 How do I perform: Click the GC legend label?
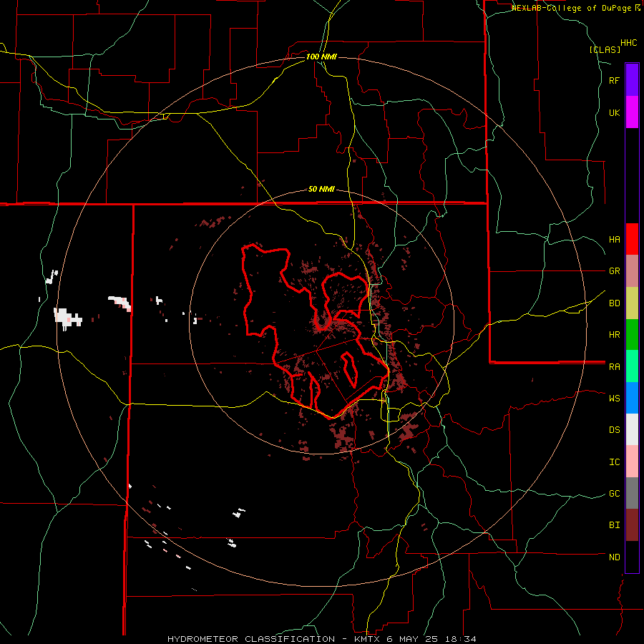[615, 493]
